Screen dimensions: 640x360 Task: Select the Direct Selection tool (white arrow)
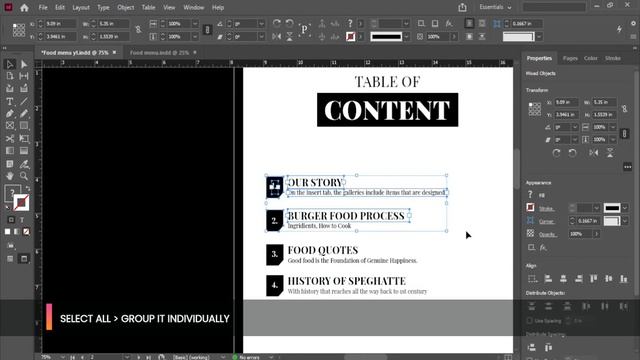click(24, 64)
